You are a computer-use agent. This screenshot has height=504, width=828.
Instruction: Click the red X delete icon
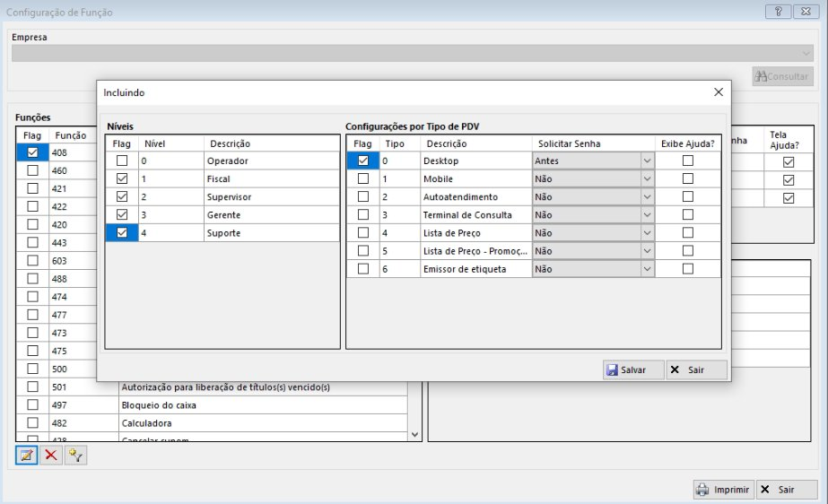coord(51,456)
